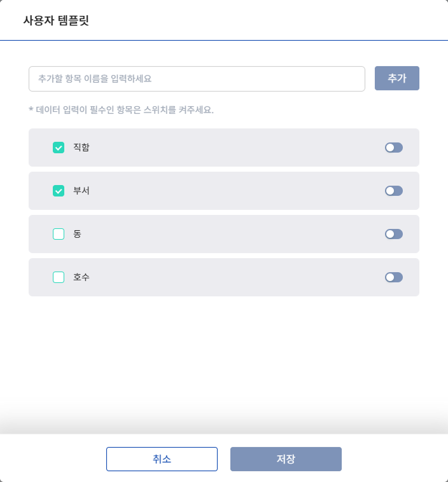Focus the item name input field
The width and height of the screenshot is (448, 482).
(x=197, y=79)
